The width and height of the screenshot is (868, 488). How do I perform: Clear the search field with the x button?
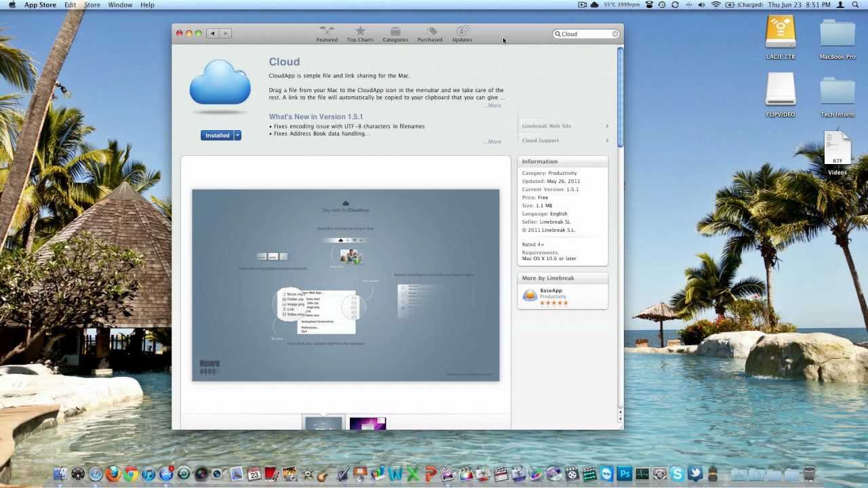(615, 34)
